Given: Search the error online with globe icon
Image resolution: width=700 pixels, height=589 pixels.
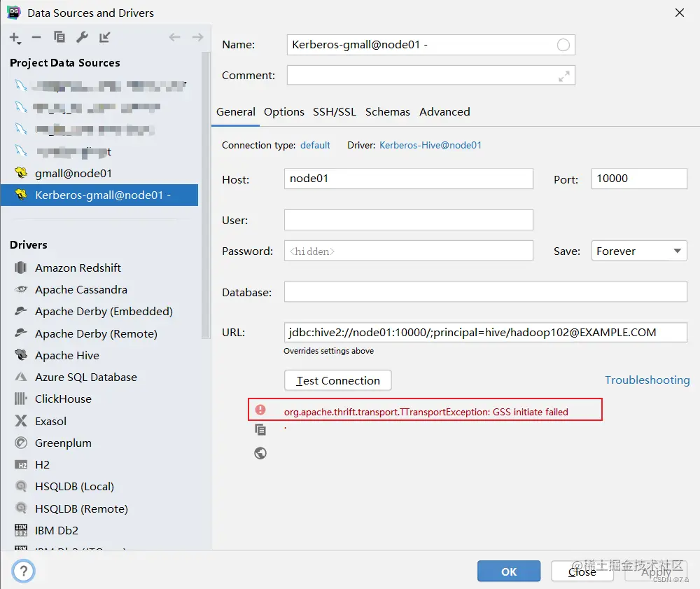Looking at the screenshot, I should [260, 453].
